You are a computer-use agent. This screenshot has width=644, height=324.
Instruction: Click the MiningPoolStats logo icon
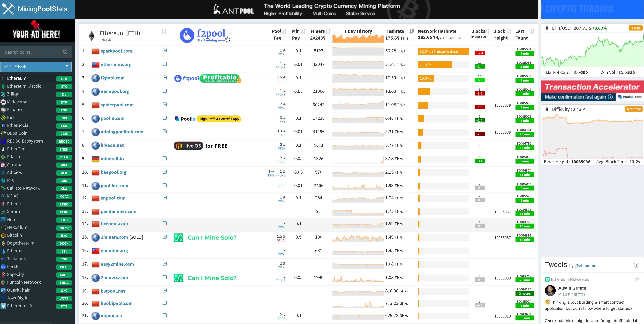tap(8, 8)
